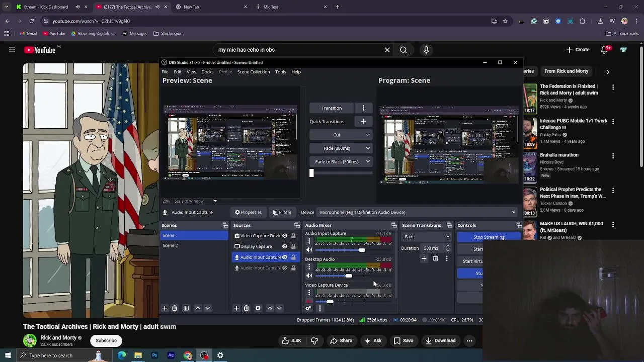The height and width of the screenshot is (362, 644).
Task: Click the Stop Streaming button
Action: (489, 237)
